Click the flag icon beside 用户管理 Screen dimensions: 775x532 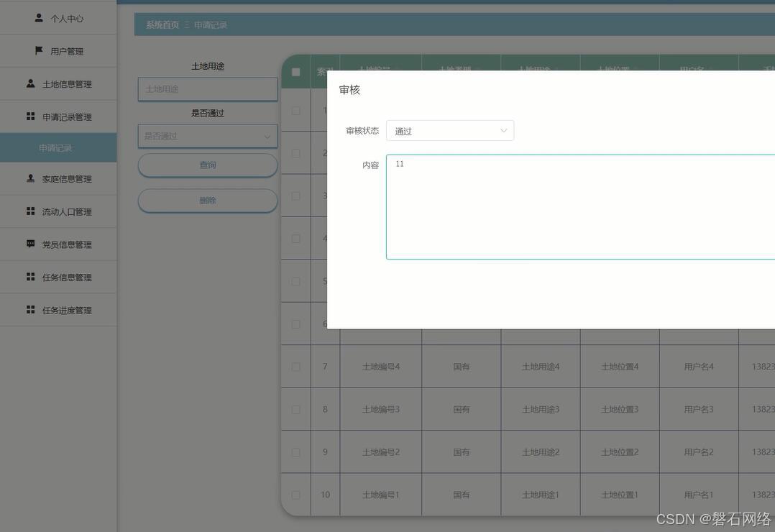click(39, 50)
